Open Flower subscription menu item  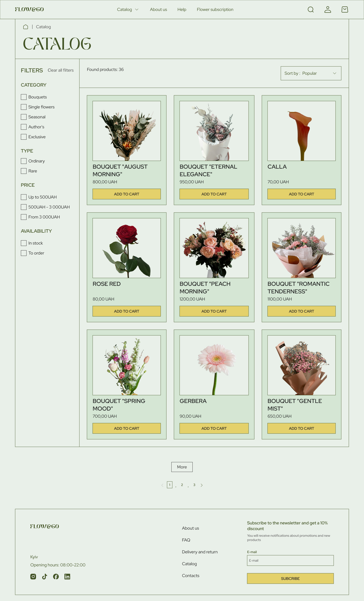pos(215,9)
